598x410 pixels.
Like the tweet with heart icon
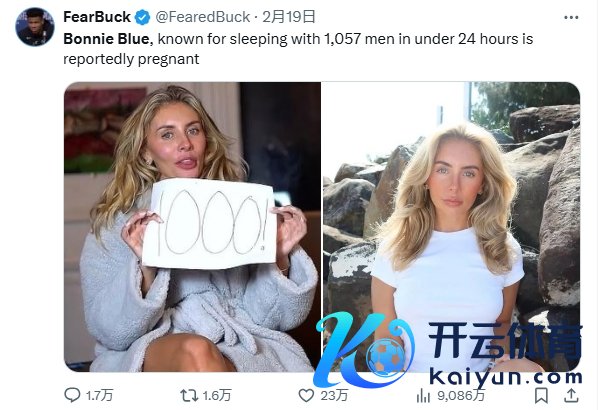[306, 396]
